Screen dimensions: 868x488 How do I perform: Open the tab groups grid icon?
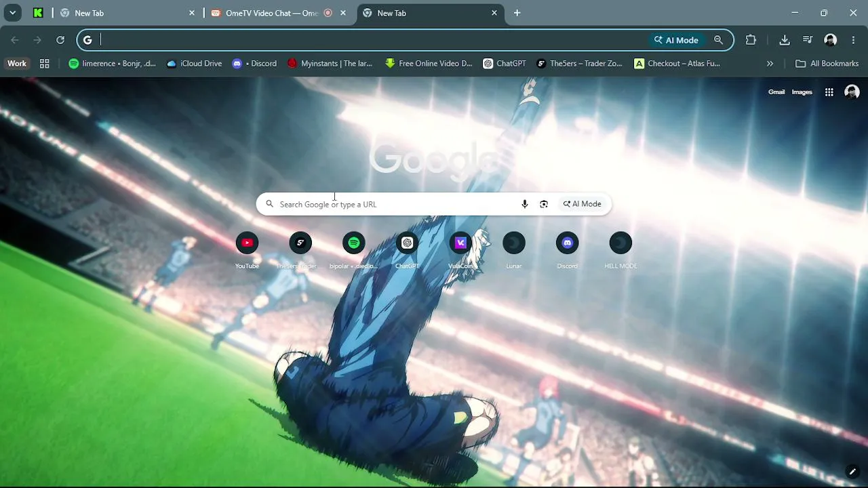[45, 64]
